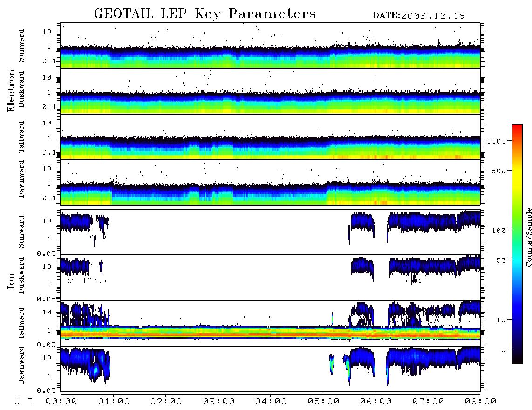Click the Electron Tailward panel label
This screenshot has height=410, width=532.
pos(21,137)
